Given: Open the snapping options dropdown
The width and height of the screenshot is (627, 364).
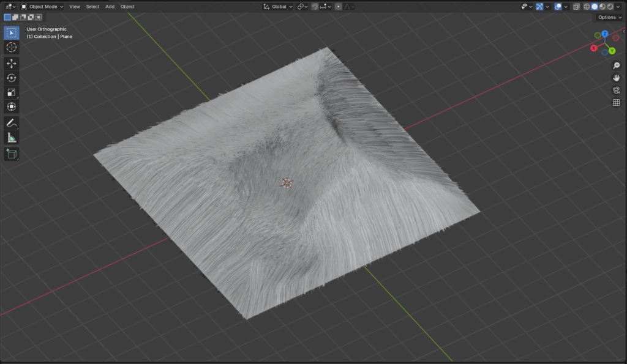Looking at the screenshot, I should pyautogui.click(x=326, y=6).
